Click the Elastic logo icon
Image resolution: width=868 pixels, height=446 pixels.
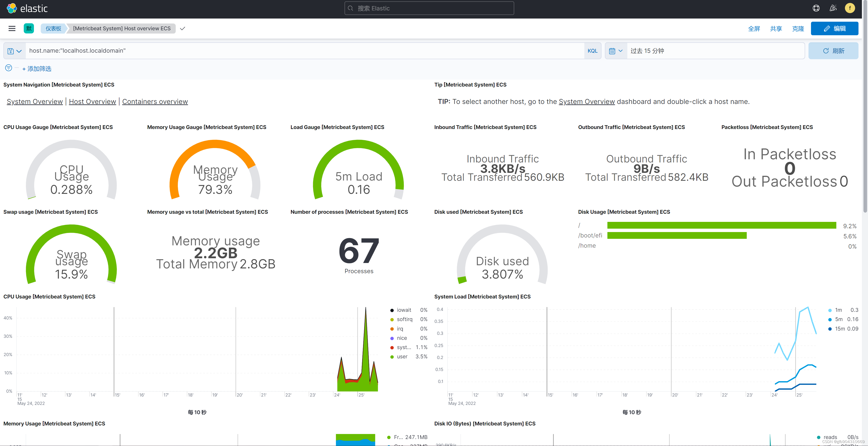click(12, 8)
